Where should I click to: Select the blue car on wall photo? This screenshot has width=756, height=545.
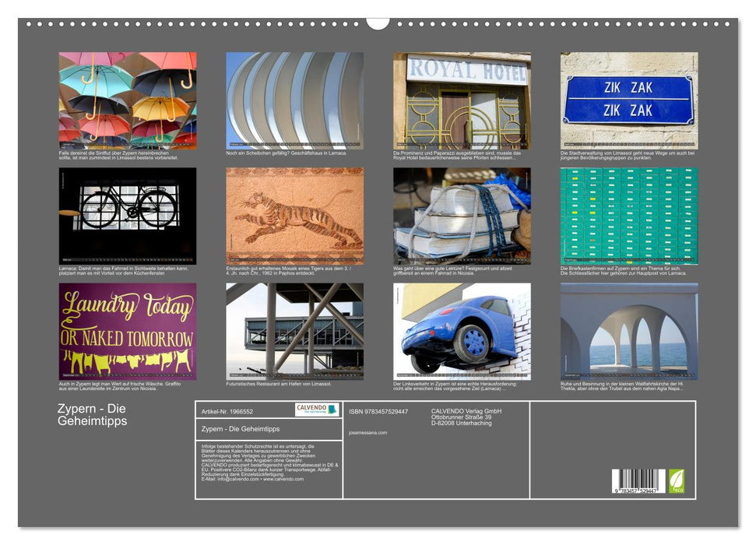(x=462, y=331)
